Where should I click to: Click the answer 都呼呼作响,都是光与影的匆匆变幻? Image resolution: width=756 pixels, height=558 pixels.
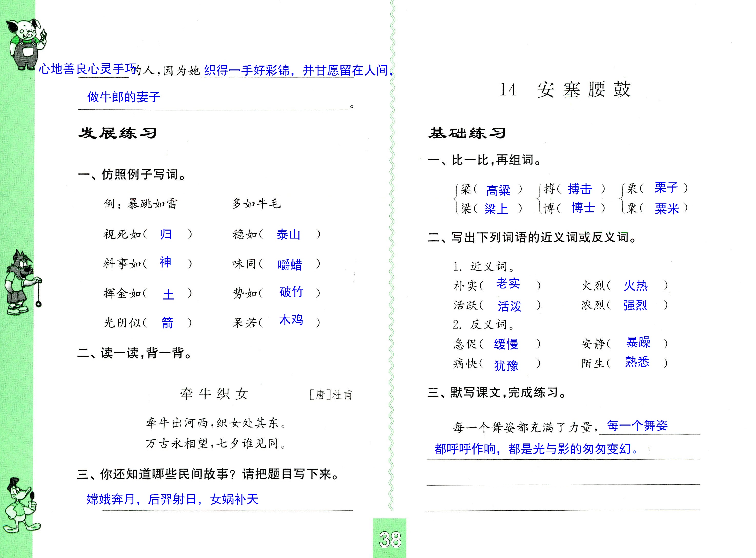pyautogui.click(x=536, y=449)
